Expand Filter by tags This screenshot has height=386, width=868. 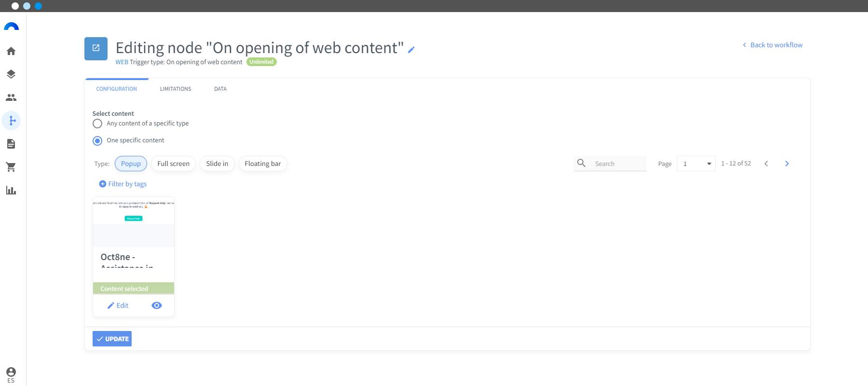(x=123, y=184)
